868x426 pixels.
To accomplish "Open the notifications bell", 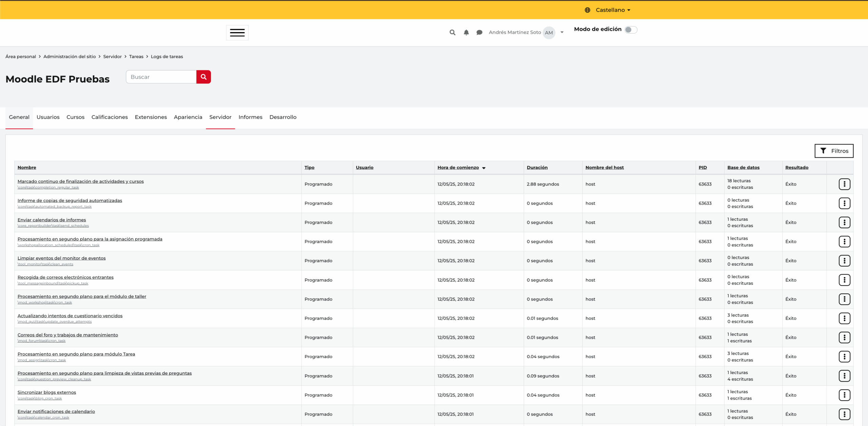I will (x=466, y=33).
